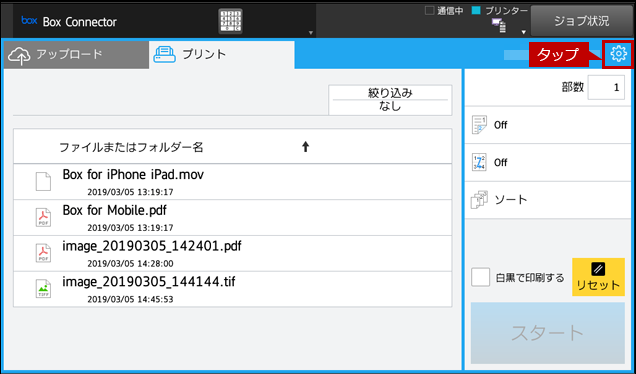Enable the print in black and white checkbox
Image resolution: width=636 pixels, height=374 pixels.
click(480, 277)
